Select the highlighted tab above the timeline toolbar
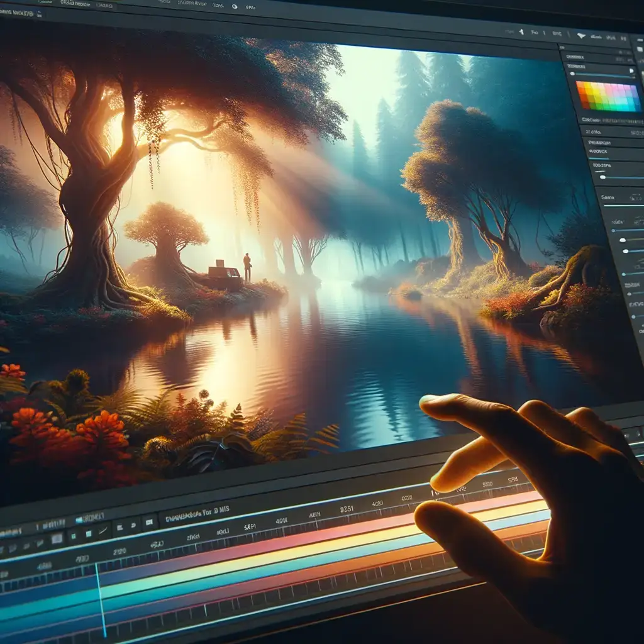644x644 pixels. click(x=89, y=518)
